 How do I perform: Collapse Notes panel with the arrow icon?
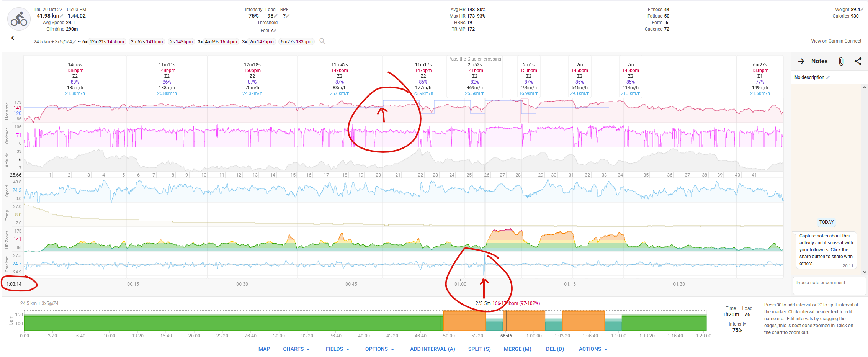[x=801, y=61]
